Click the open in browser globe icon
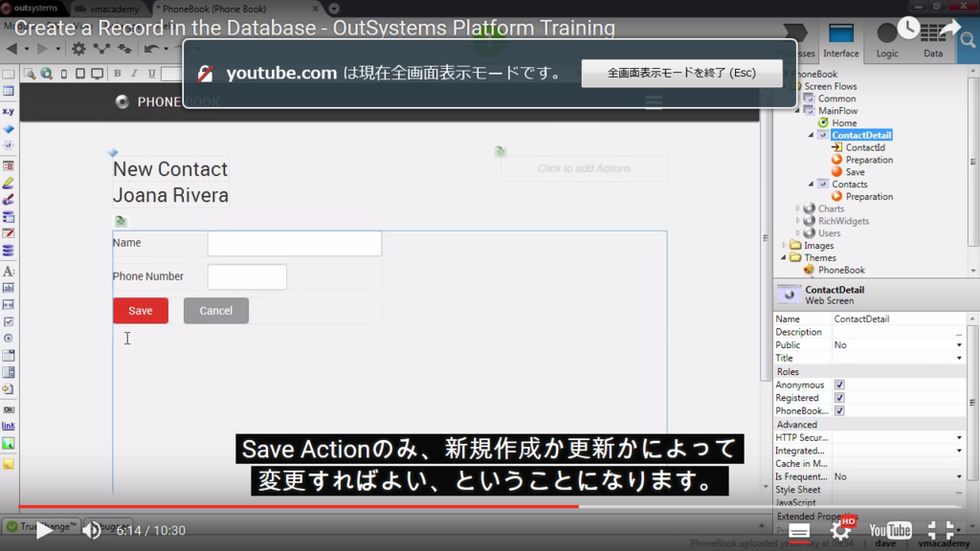This screenshot has width=980, height=551. (x=46, y=74)
